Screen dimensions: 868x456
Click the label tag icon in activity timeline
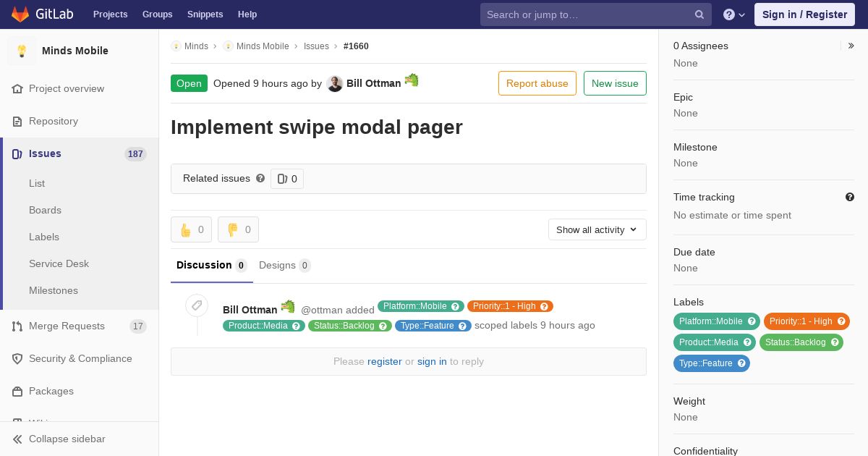197,305
